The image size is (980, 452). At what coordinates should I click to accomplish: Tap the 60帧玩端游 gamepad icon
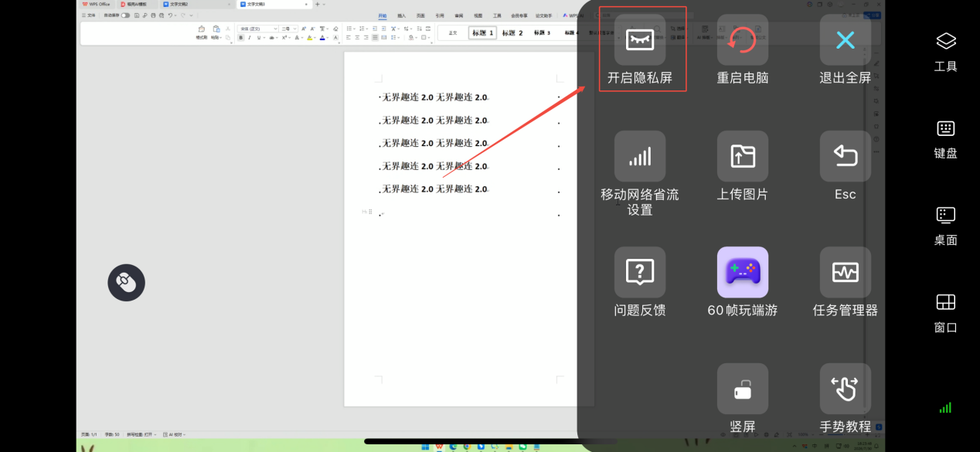(x=743, y=272)
